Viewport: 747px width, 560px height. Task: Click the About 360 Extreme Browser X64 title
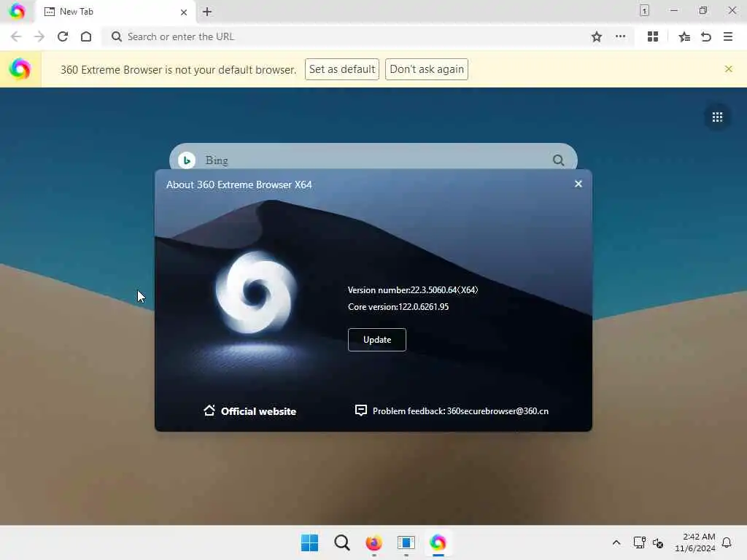click(239, 184)
